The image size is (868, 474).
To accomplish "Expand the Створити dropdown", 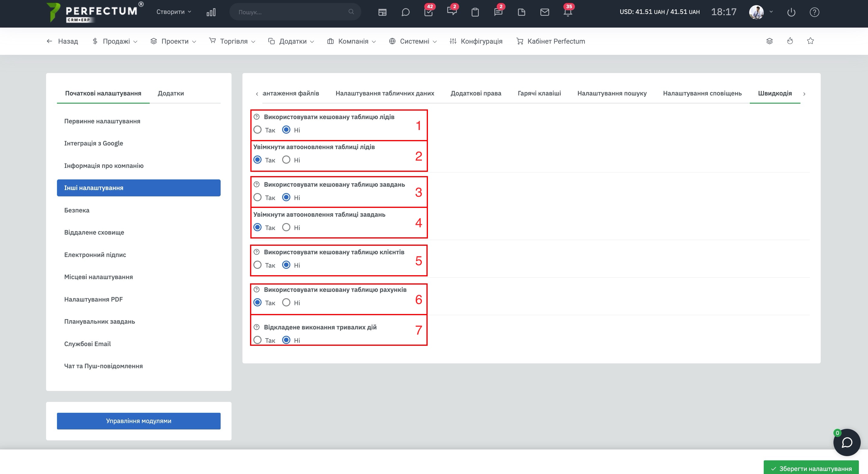I will pyautogui.click(x=174, y=12).
